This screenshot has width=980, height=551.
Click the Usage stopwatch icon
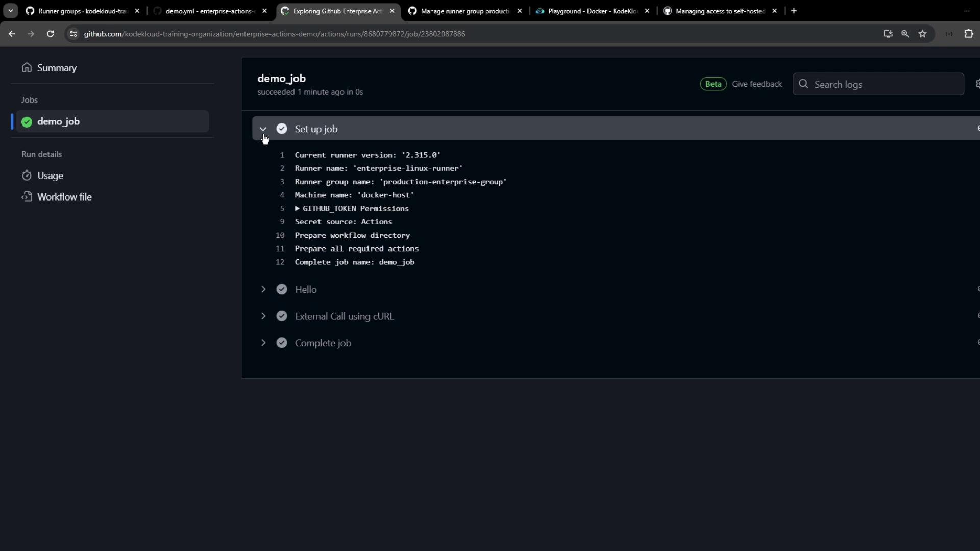tap(27, 176)
